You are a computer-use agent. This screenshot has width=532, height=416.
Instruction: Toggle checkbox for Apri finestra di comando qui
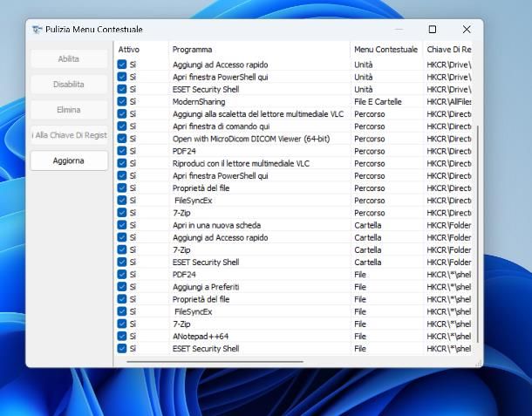tap(122, 126)
